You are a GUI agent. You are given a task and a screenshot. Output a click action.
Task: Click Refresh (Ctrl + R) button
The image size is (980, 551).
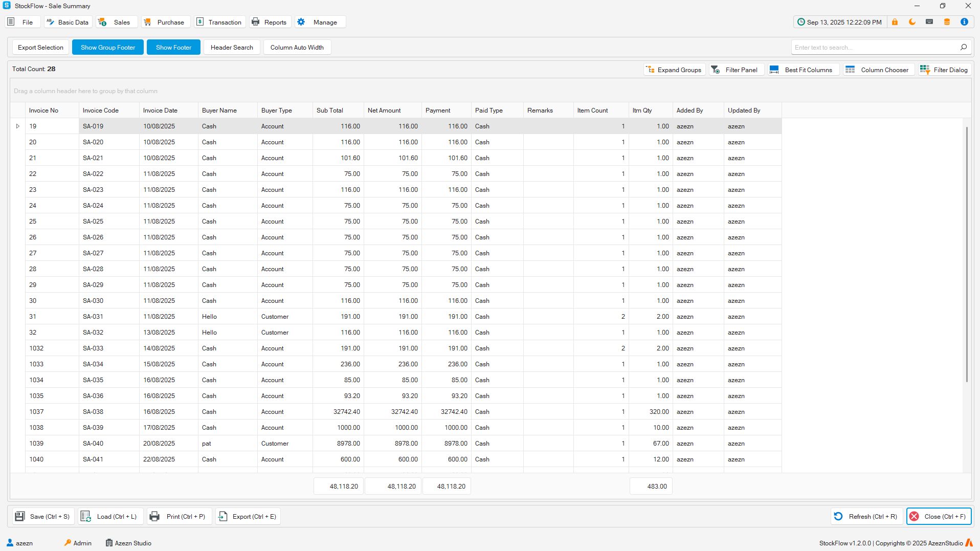(x=865, y=516)
